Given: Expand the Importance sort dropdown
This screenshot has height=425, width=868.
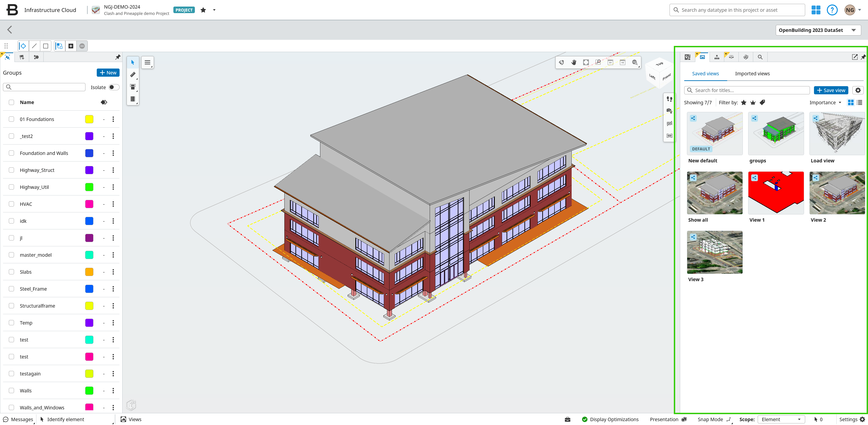Looking at the screenshot, I should [x=825, y=102].
